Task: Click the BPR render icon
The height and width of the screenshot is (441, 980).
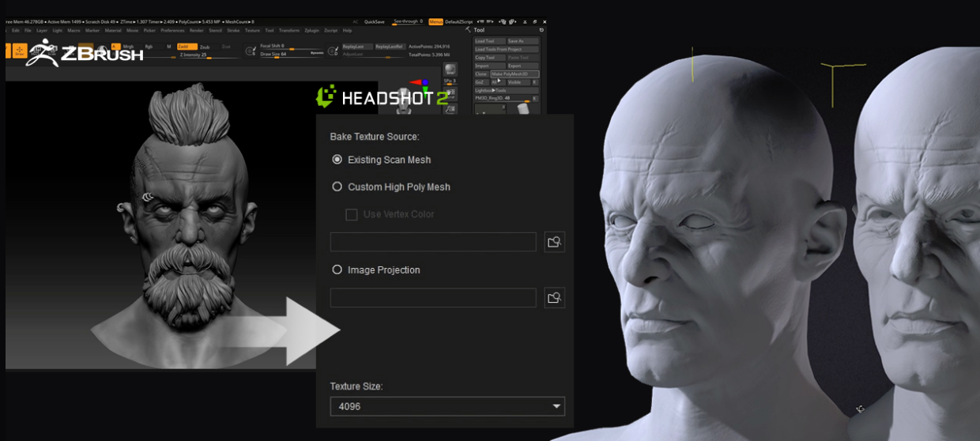Action: (x=450, y=69)
